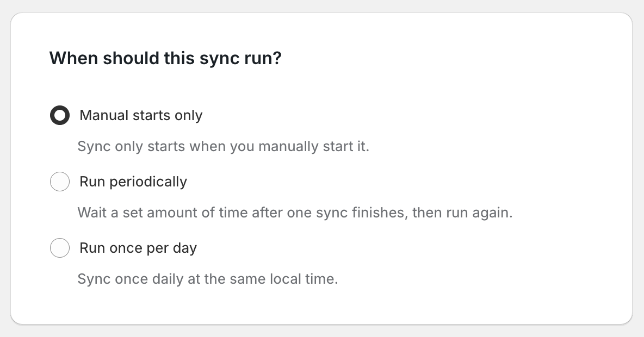Click the Run periodically label text

(133, 182)
